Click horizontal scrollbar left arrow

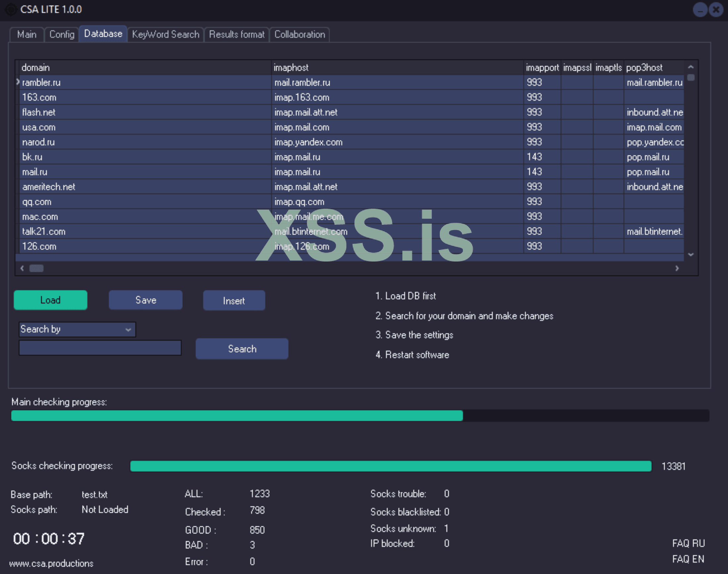(x=22, y=268)
